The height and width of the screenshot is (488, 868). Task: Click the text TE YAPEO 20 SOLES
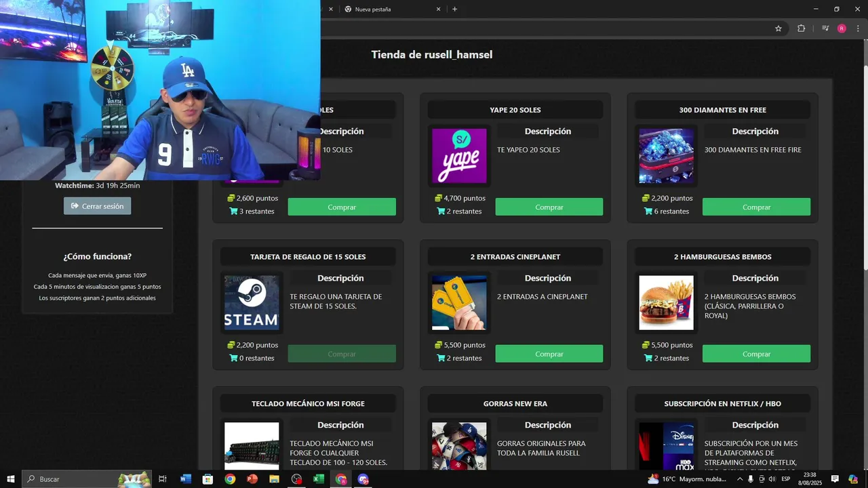click(x=528, y=150)
